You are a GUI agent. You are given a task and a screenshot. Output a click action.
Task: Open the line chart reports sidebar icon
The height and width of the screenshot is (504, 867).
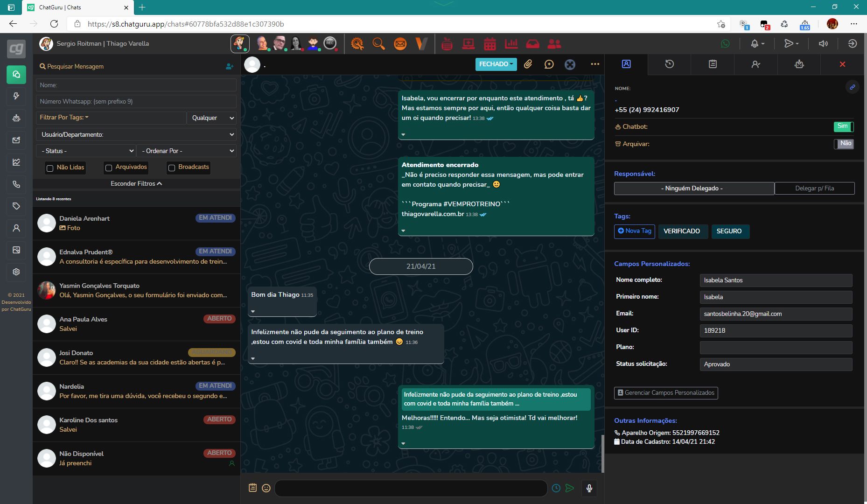click(x=16, y=162)
